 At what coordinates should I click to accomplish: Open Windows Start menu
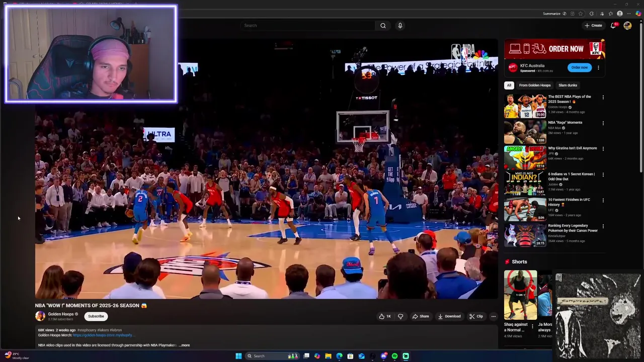click(238, 356)
